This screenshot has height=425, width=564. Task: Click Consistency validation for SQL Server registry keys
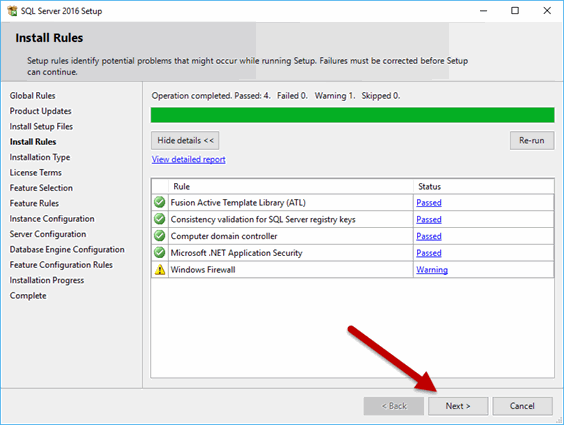tap(263, 219)
